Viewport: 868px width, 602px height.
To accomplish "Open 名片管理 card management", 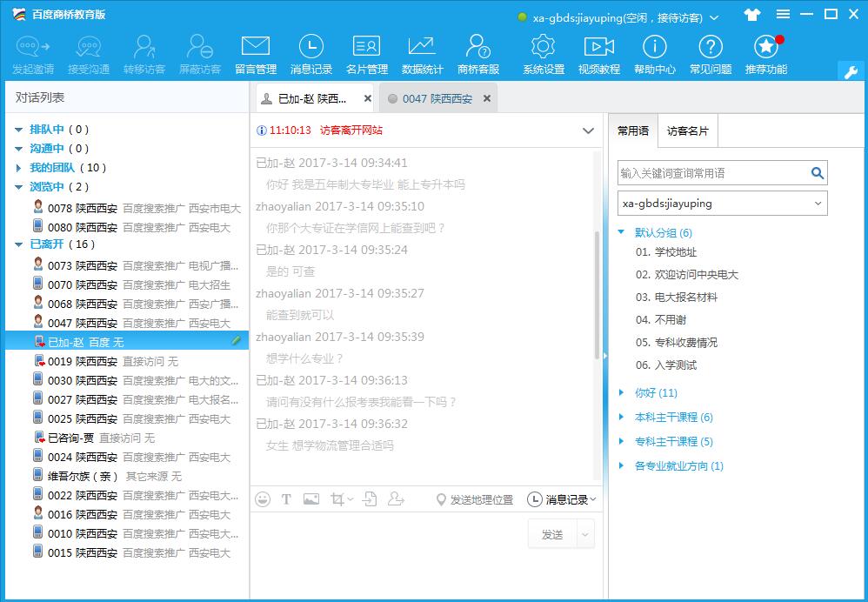I will [366, 54].
